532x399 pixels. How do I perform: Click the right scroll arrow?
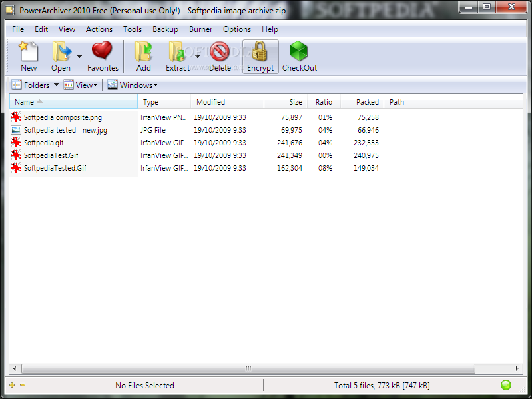point(517,368)
